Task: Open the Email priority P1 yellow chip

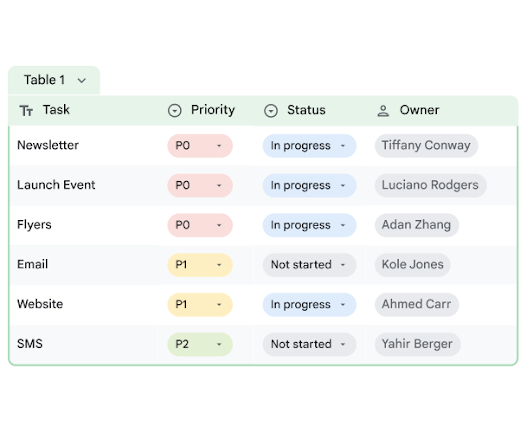Action: [200, 265]
